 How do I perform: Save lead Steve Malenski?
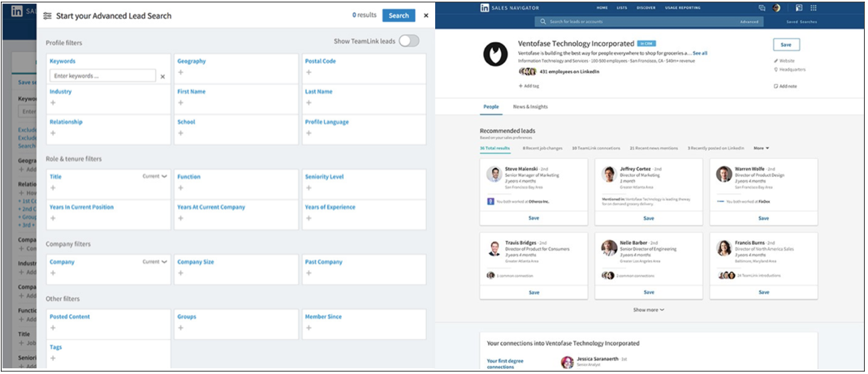pos(533,218)
